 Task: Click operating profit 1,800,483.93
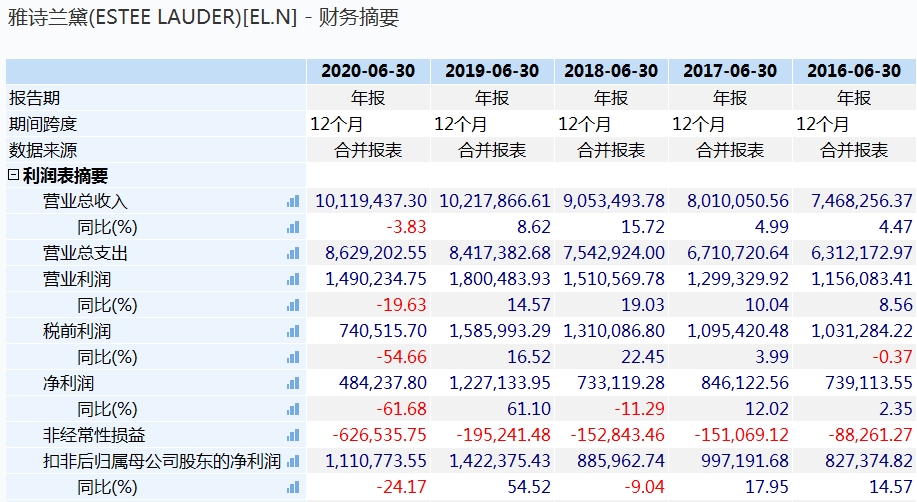click(500, 279)
